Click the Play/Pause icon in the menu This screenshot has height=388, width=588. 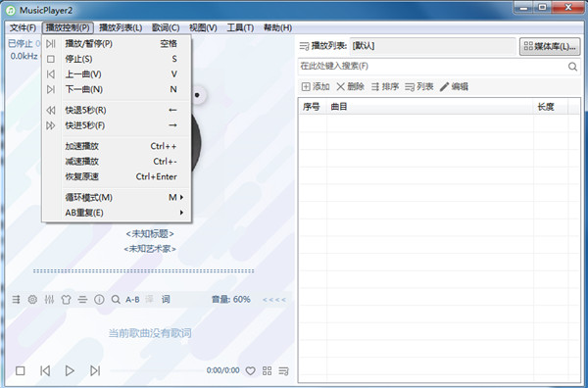(x=51, y=44)
